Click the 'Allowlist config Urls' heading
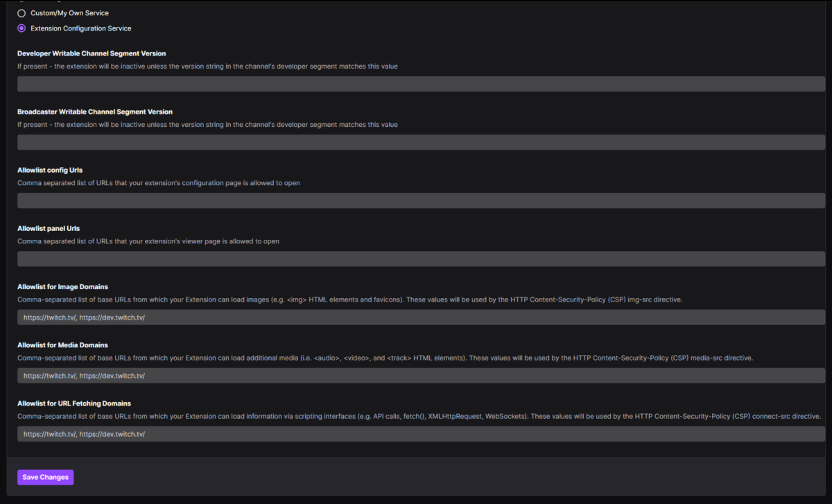 pyautogui.click(x=50, y=170)
